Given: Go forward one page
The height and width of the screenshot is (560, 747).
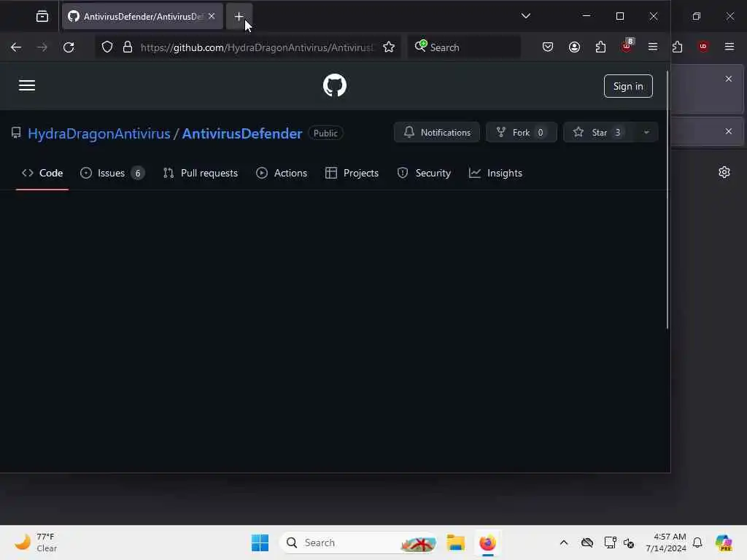Looking at the screenshot, I should [42, 47].
